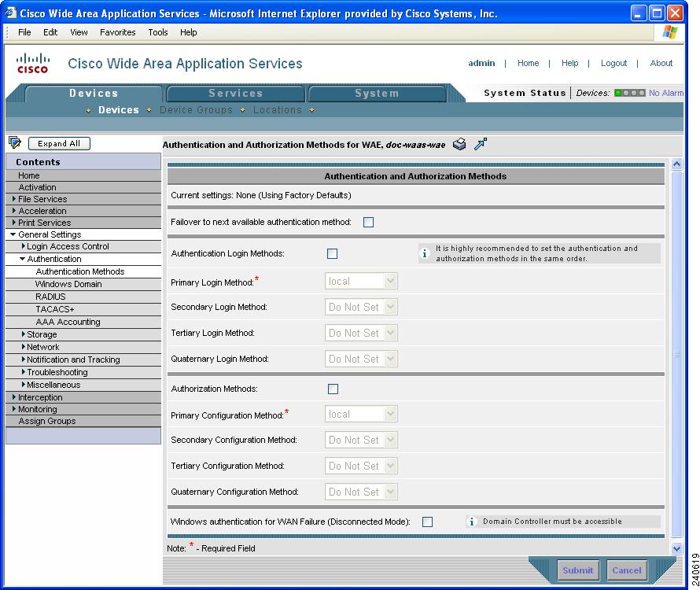700x590 pixels.
Task: Click the Cisco logo
Action: pyautogui.click(x=32, y=64)
